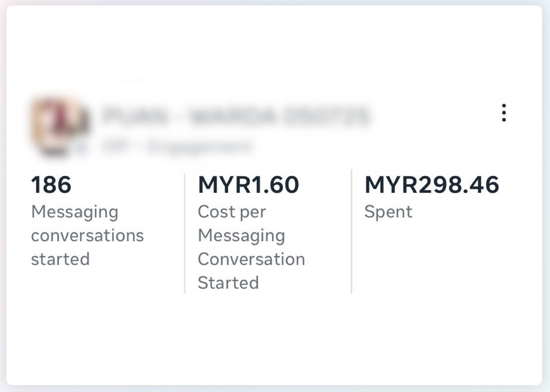Click divider between MYR1.60 and MYR298.46 columns

(351, 234)
